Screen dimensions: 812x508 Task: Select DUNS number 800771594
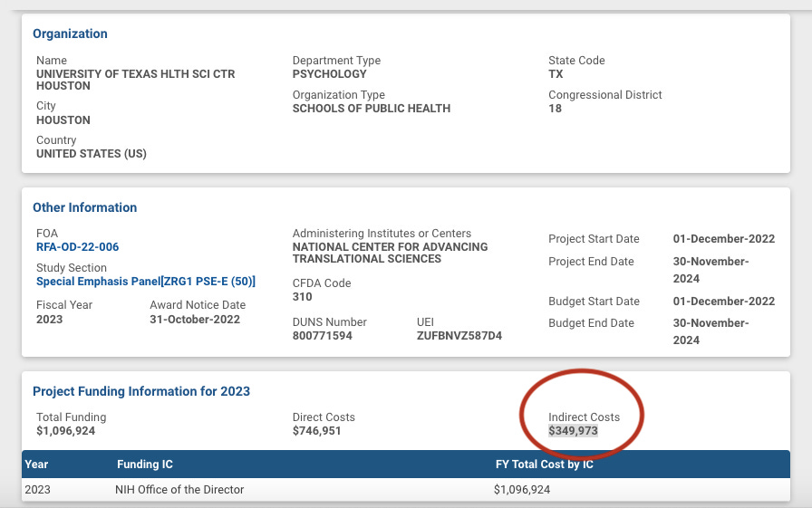click(322, 336)
